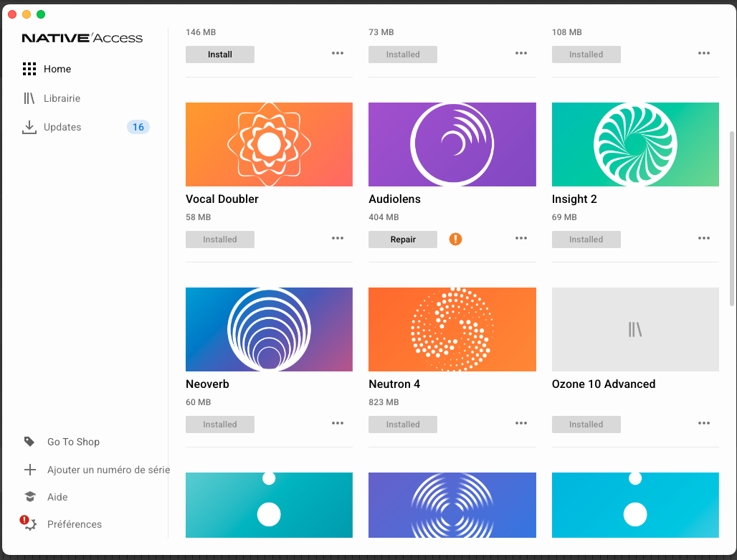Image resolution: width=737 pixels, height=560 pixels.
Task: Click the 16 updates count badge
Action: (138, 128)
